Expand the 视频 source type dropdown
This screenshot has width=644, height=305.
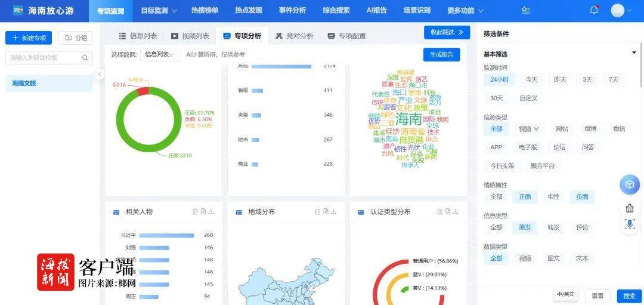528,128
